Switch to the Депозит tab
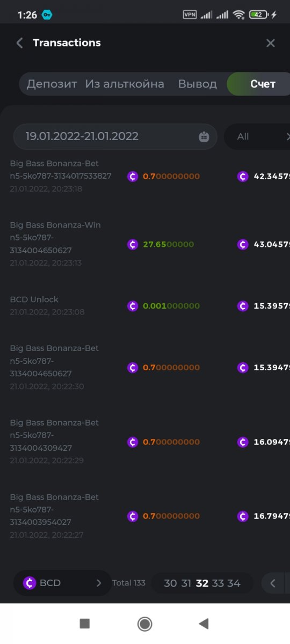 [52, 84]
